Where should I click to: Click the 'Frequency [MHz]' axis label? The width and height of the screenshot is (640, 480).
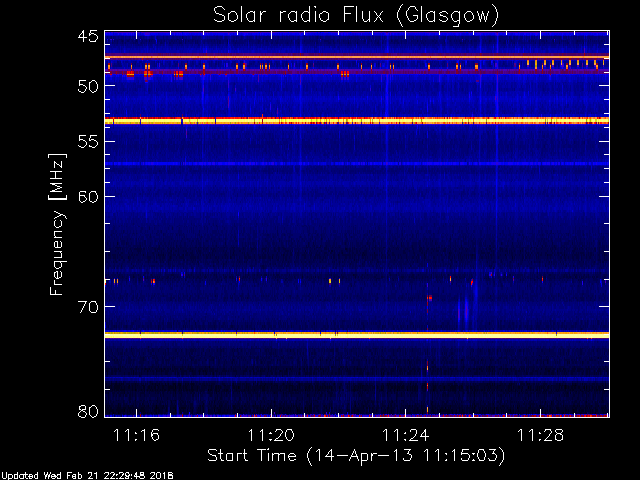57,224
